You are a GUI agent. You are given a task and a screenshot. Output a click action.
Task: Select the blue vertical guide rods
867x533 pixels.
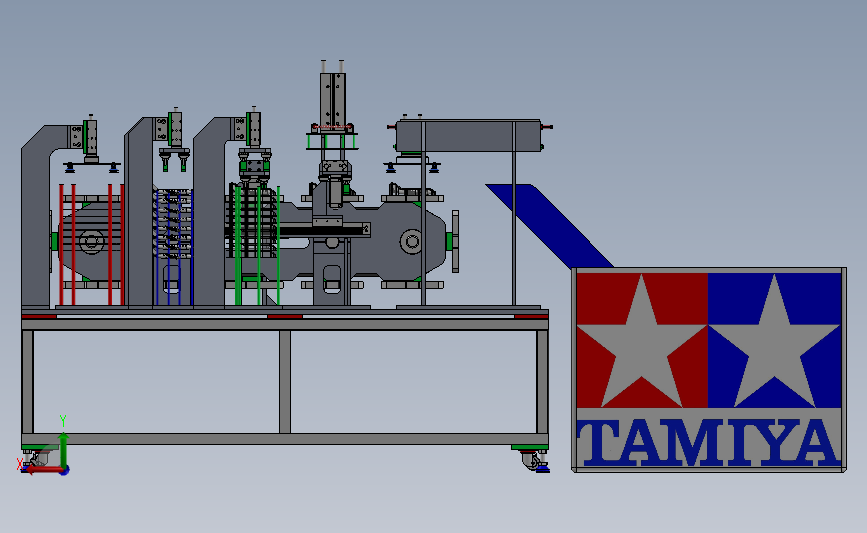click(x=174, y=247)
